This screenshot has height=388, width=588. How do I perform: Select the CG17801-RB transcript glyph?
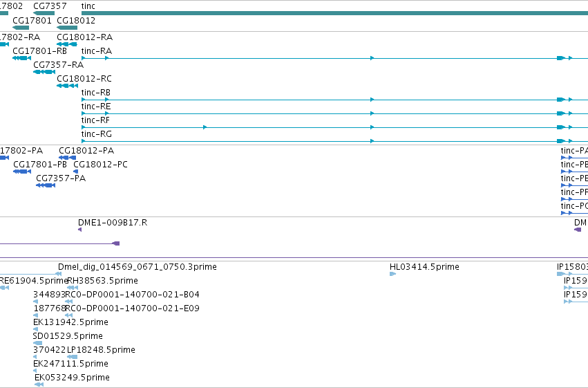(x=21, y=58)
